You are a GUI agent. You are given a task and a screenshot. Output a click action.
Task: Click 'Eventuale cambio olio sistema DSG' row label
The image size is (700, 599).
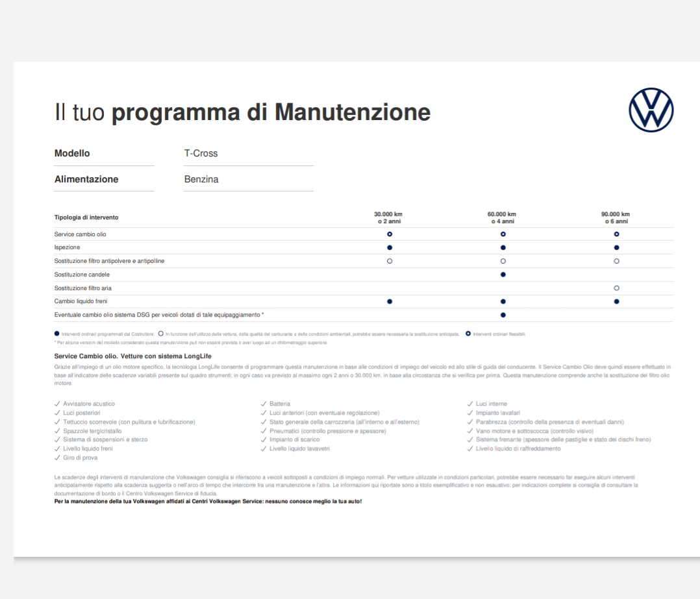coord(159,315)
